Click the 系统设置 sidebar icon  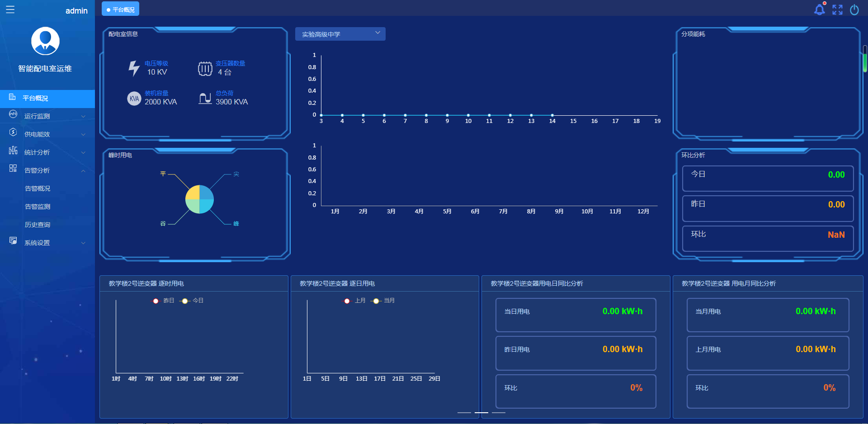point(13,240)
